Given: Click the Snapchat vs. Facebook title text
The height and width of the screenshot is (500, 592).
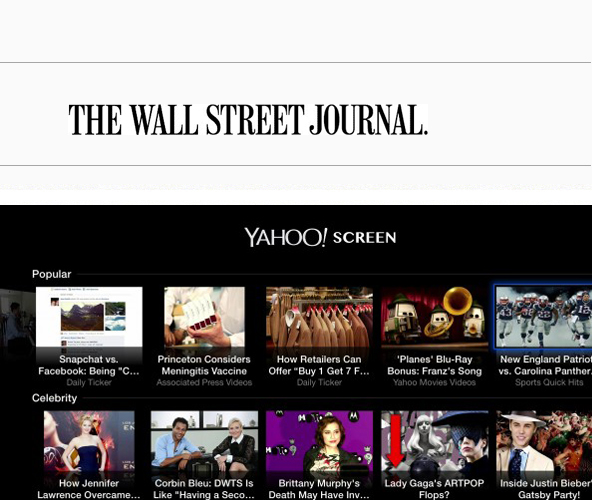Looking at the screenshot, I should 89,365.
